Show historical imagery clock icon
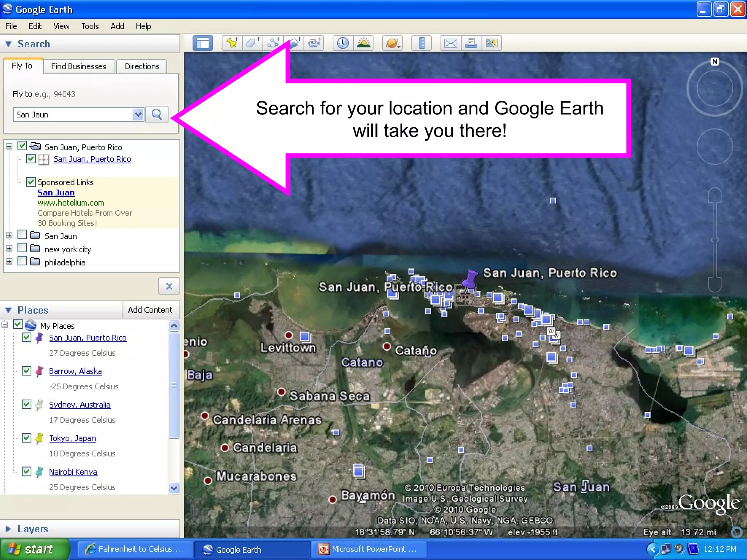 pyautogui.click(x=343, y=43)
